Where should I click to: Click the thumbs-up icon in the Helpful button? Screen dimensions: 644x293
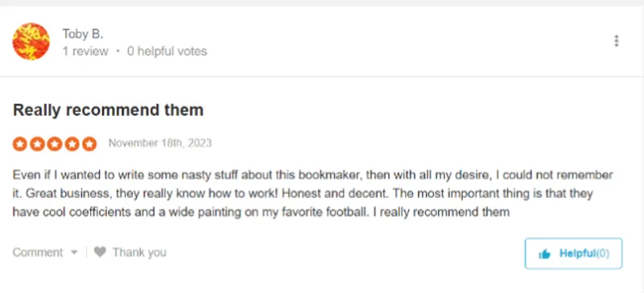pos(545,254)
